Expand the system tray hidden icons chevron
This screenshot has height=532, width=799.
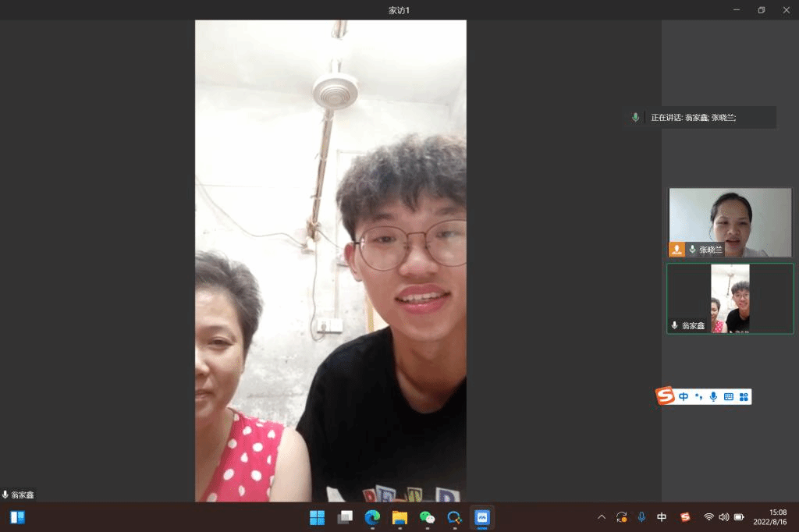pyautogui.click(x=601, y=517)
